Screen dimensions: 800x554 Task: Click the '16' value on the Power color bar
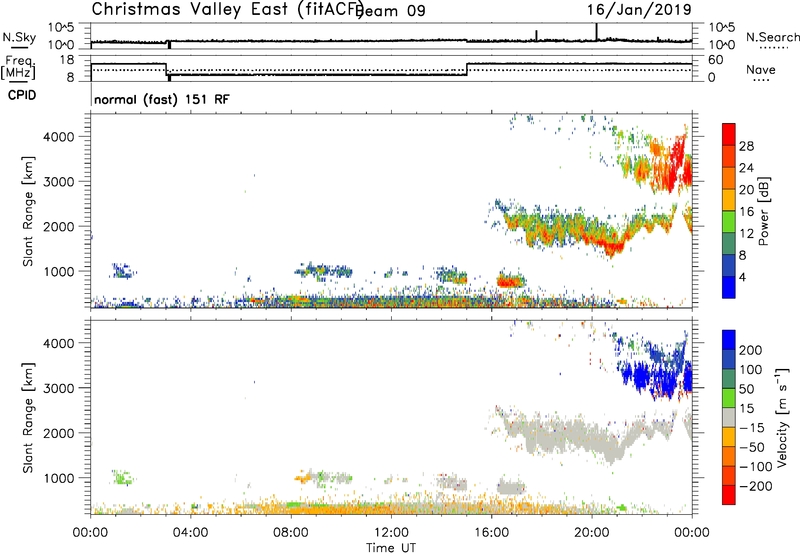tap(746, 212)
